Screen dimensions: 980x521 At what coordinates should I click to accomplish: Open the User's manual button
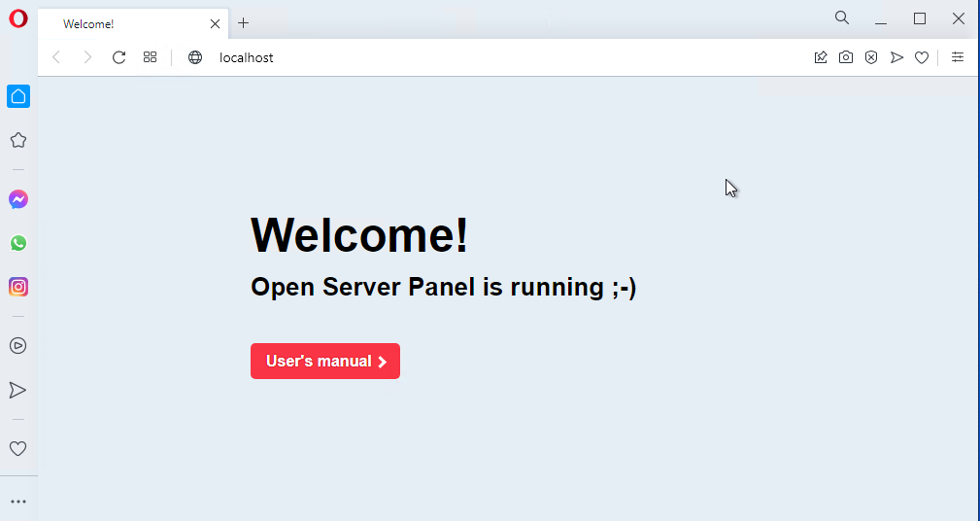coord(325,361)
